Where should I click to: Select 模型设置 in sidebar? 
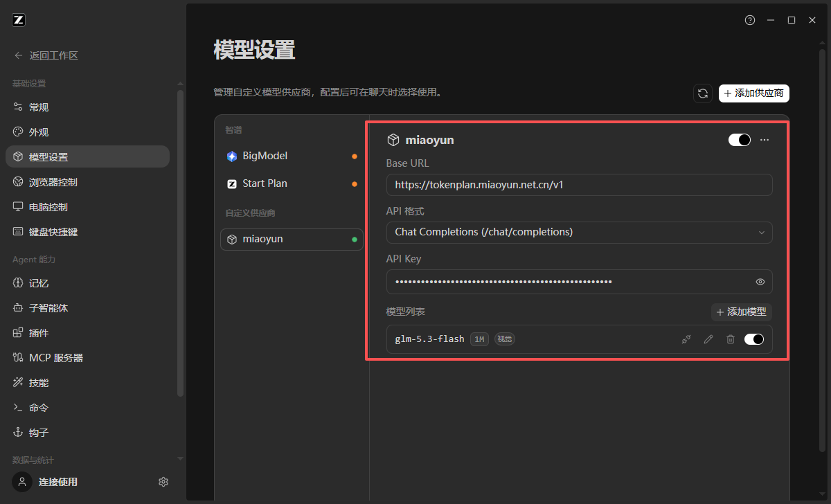click(87, 157)
